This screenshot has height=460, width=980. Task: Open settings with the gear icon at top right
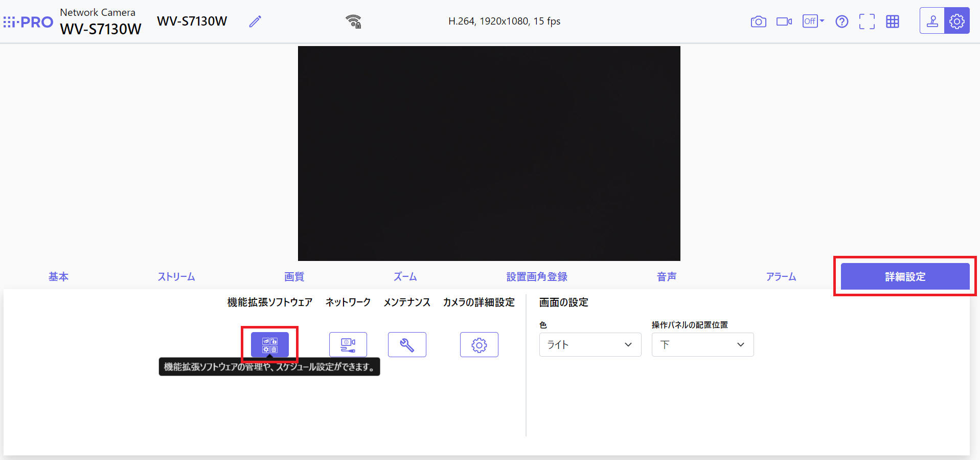pyautogui.click(x=957, y=21)
